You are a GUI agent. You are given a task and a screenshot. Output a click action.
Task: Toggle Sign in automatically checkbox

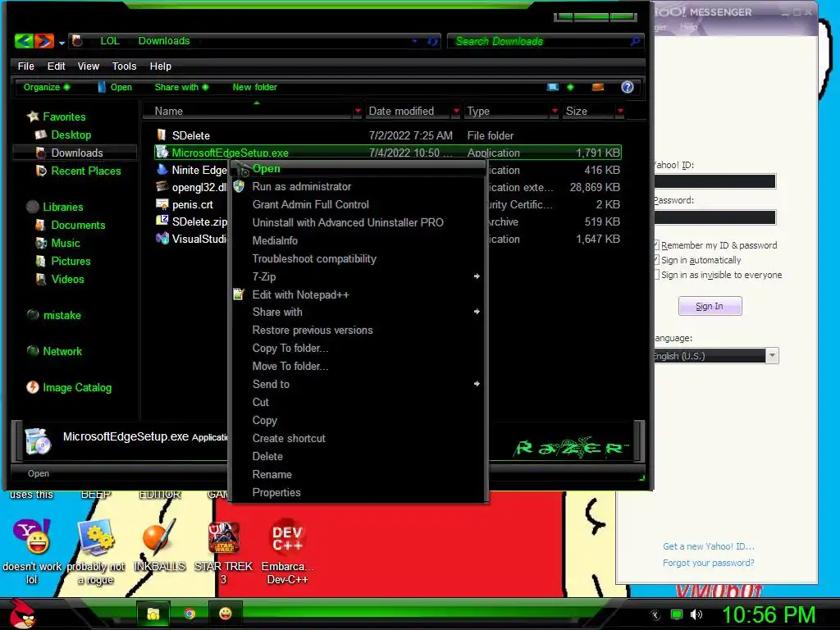pyautogui.click(x=655, y=260)
